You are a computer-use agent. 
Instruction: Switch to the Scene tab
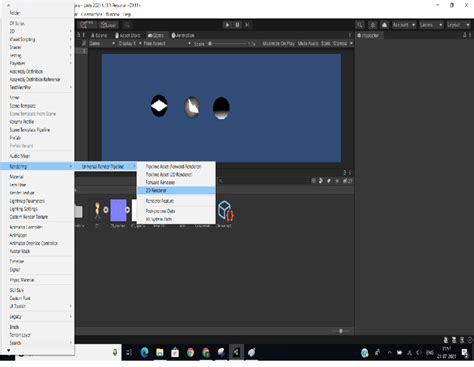(99, 35)
